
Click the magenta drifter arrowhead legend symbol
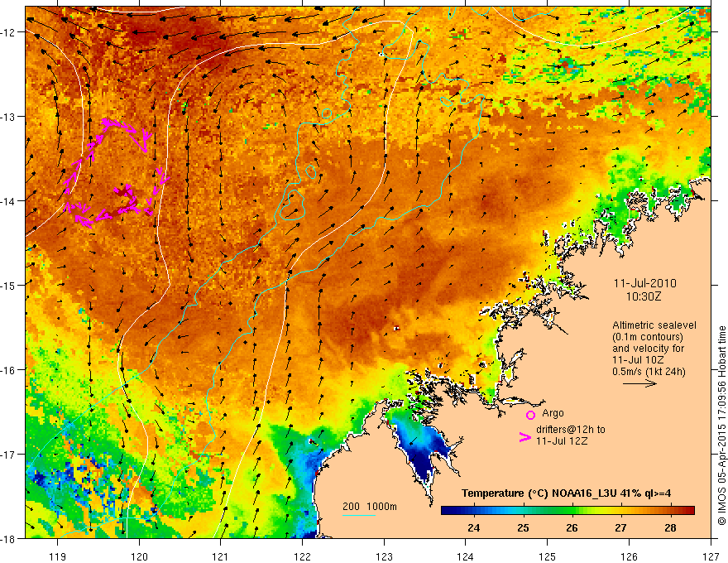pyautogui.click(x=524, y=437)
